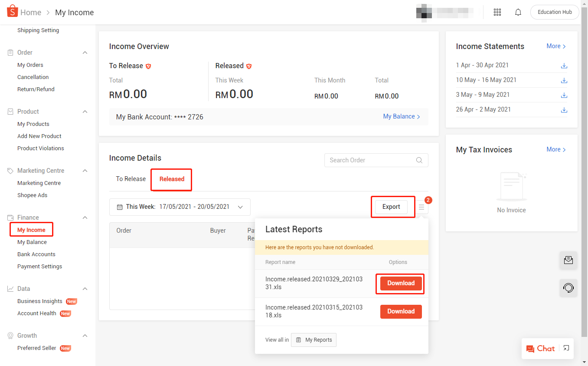Open the apps grid menu icon
This screenshot has height=366, width=588.
497,12
